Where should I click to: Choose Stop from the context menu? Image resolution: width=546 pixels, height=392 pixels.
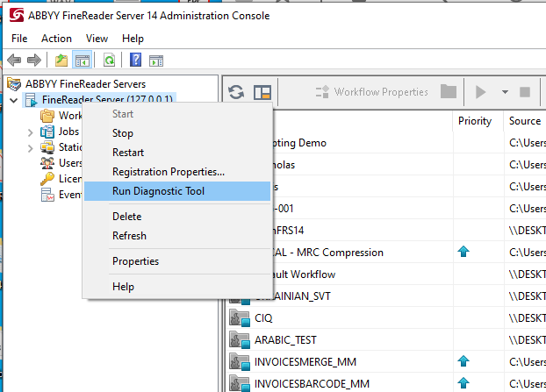(x=177, y=133)
